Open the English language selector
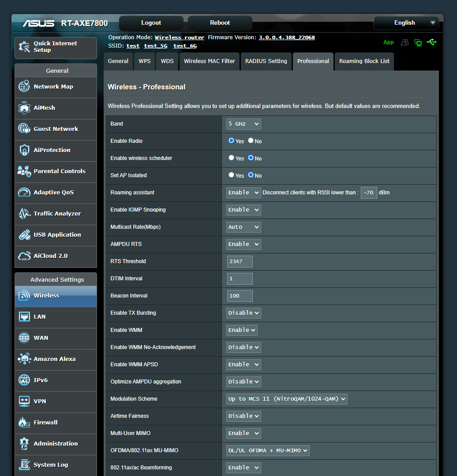The width and height of the screenshot is (457, 476). click(406, 23)
